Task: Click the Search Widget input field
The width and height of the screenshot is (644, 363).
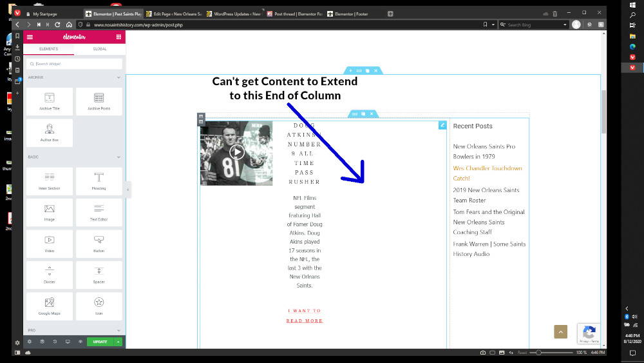Action: tap(74, 64)
